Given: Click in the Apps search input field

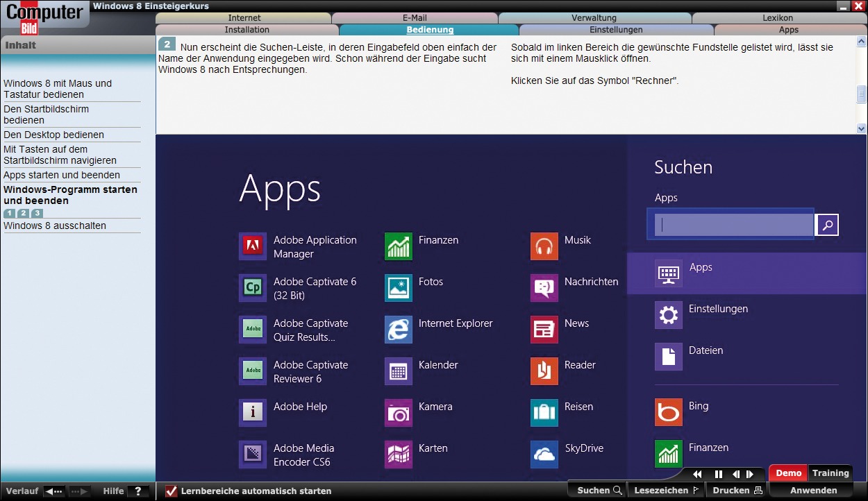Looking at the screenshot, I should pyautogui.click(x=734, y=225).
